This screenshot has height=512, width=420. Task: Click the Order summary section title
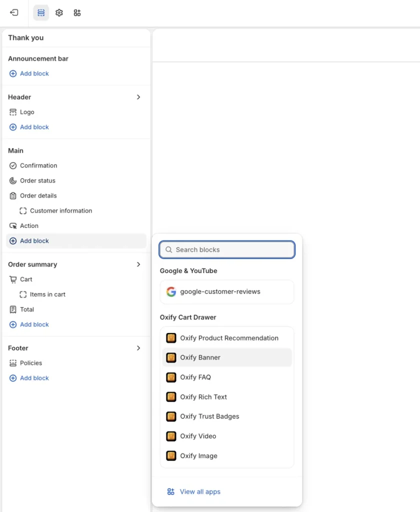point(32,264)
